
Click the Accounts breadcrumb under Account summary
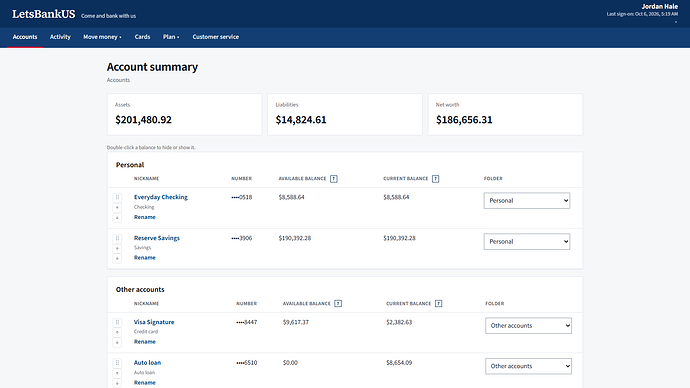[118, 80]
